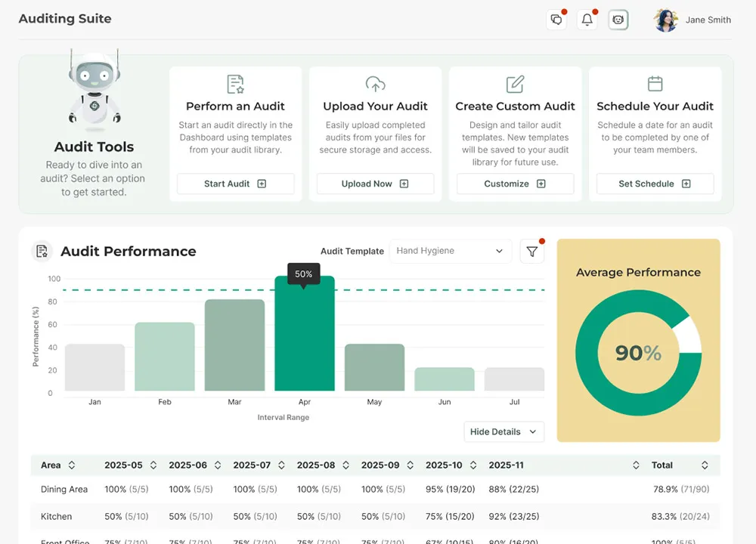Sort by 2025-05 column arrows
This screenshot has width=756, height=544.
click(x=153, y=465)
